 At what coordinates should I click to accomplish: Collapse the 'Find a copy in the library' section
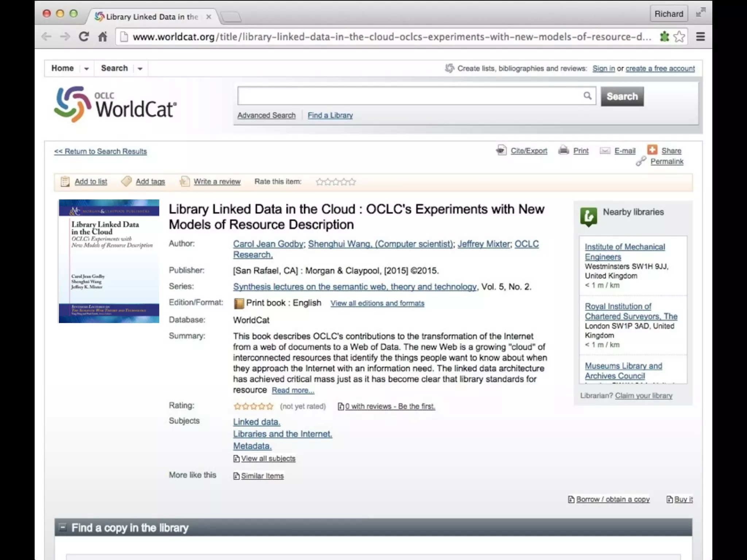pyautogui.click(x=63, y=527)
